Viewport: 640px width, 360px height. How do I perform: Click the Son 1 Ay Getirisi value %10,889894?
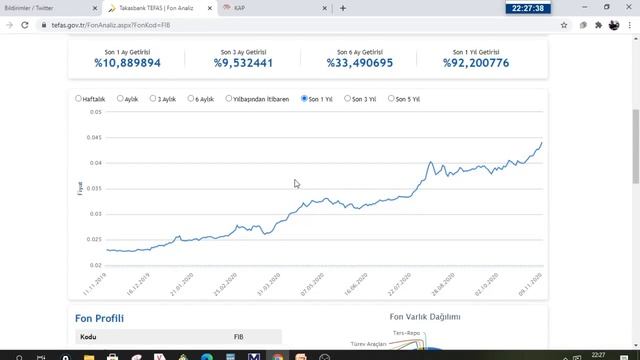coord(127,63)
